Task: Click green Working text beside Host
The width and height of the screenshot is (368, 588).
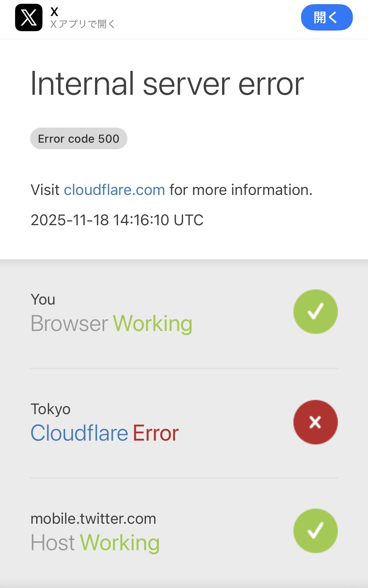Action: pyautogui.click(x=120, y=543)
